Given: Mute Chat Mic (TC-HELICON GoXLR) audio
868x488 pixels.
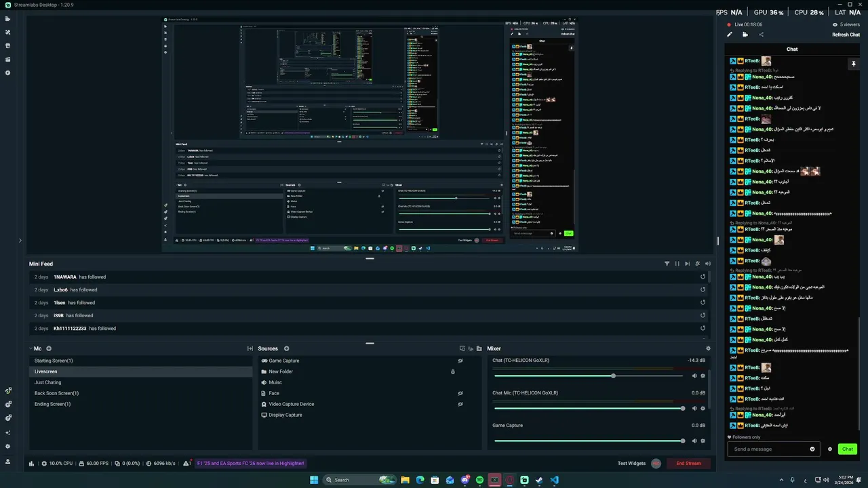Looking at the screenshot, I should [694, 408].
